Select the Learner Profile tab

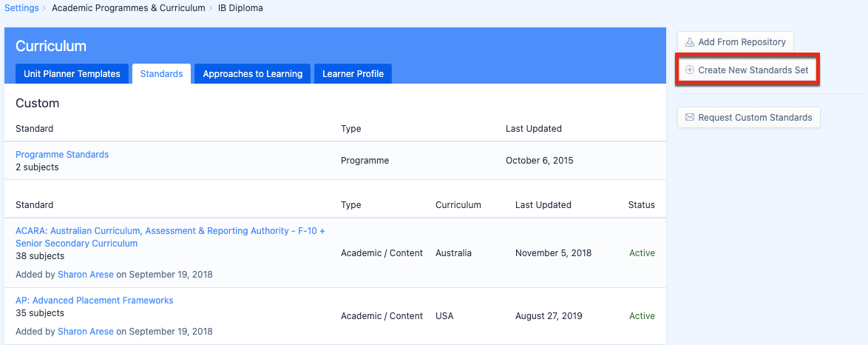tap(353, 74)
